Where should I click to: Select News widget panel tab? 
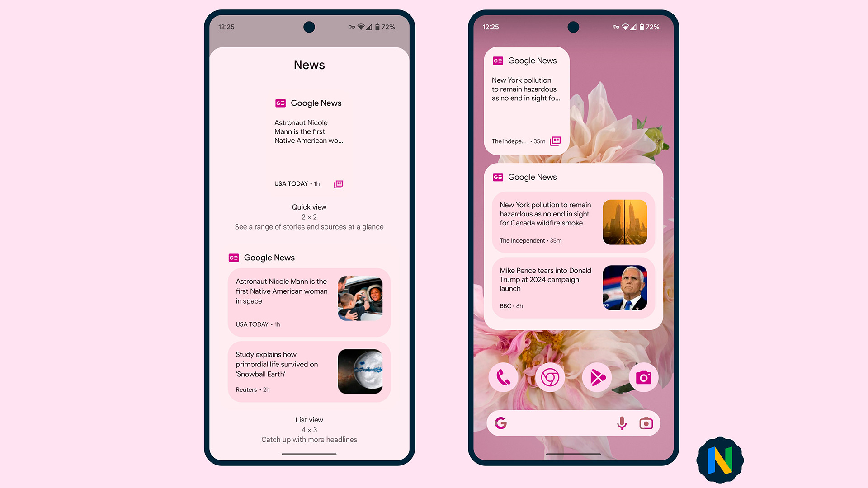click(x=308, y=64)
